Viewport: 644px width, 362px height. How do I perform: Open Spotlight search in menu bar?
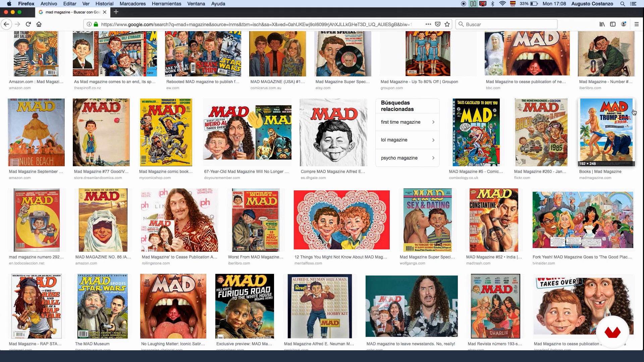(x=623, y=4)
